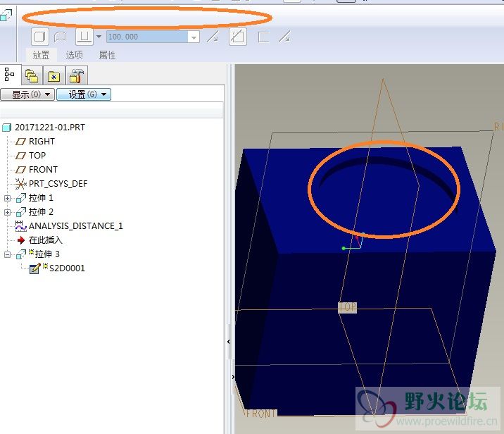The height and width of the screenshot is (434, 504).
Task: Click the extrude feature icon top-left
Action: [x=6, y=15]
